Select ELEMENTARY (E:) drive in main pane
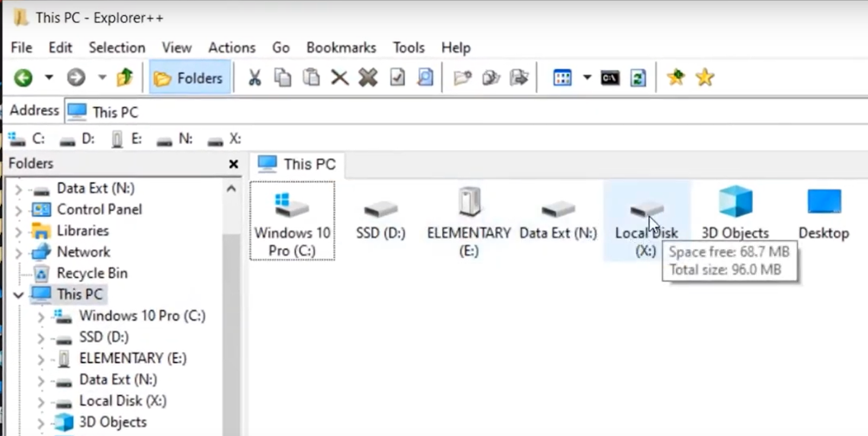This screenshot has height=436, width=868. 469,221
